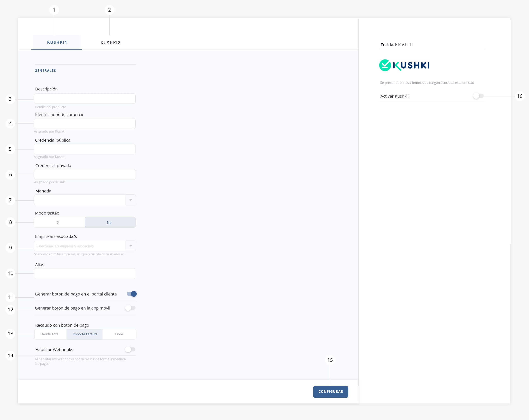Viewport: 529px width, 420px height.
Task: Enable the Habilitar Webhooks switch
Action: click(x=130, y=349)
